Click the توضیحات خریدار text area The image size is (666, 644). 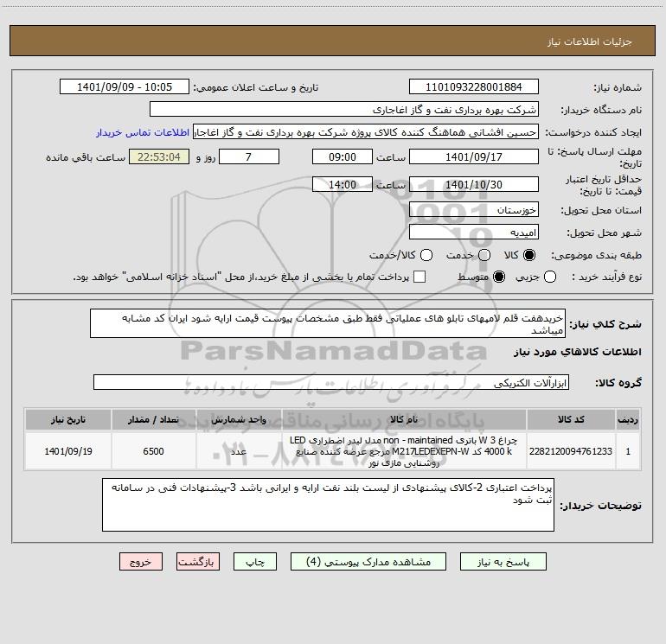point(328,504)
